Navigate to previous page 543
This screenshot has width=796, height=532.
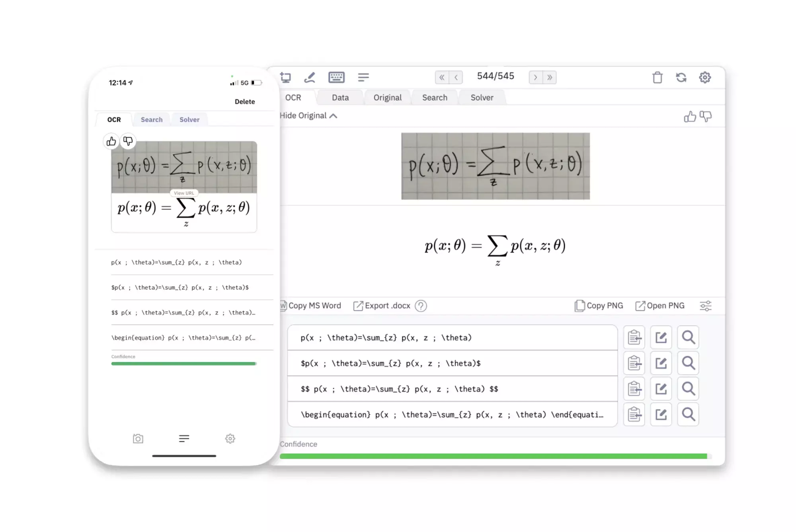point(457,77)
